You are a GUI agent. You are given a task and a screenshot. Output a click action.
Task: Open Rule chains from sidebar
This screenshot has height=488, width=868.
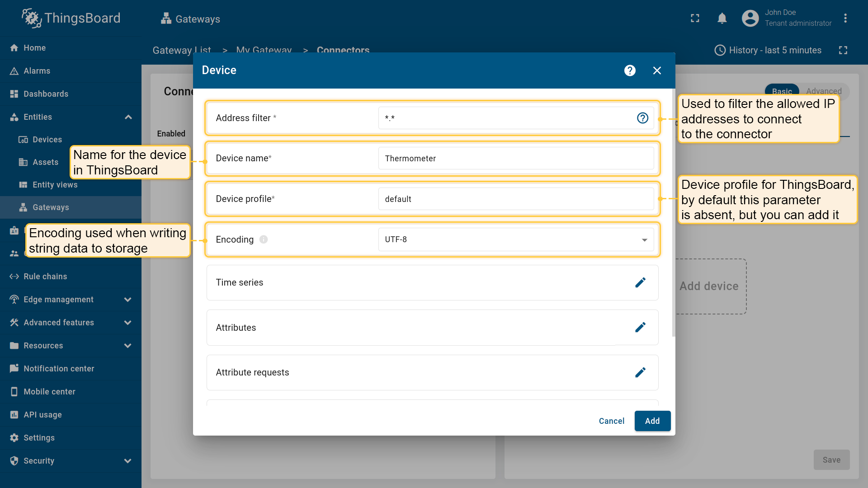click(x=45, y=277)
